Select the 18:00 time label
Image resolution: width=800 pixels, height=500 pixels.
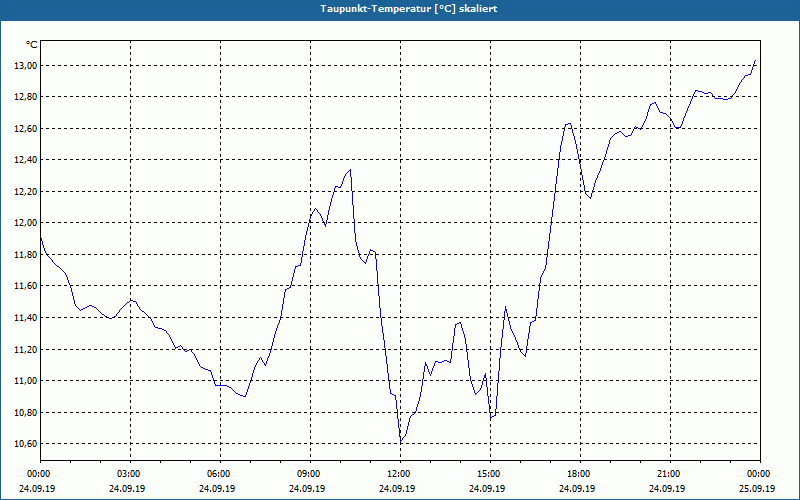click(x=578, y=474)
